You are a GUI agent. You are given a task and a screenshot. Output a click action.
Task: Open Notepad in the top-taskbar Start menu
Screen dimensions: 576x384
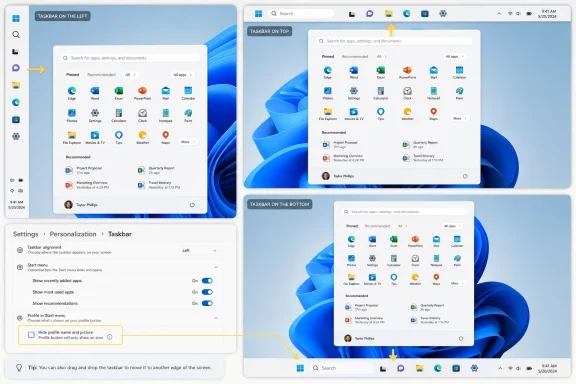click(x=433, y=93)
